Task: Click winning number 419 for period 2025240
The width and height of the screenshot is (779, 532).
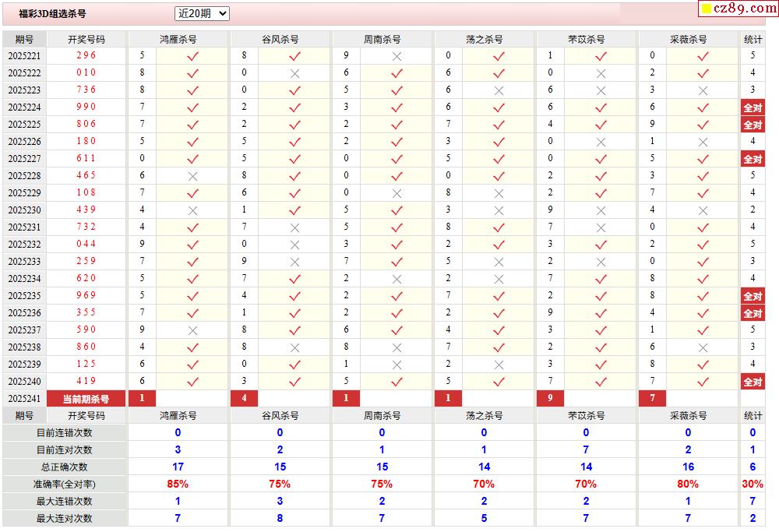Action: point(86,381)
